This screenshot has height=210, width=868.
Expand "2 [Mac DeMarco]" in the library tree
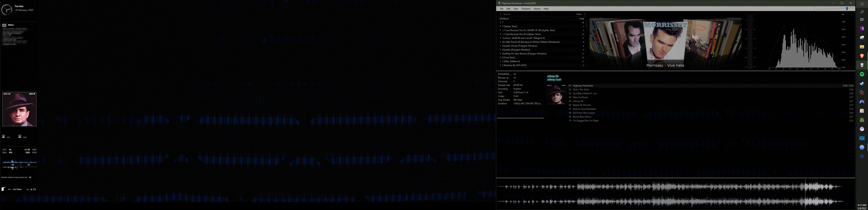point(500,61)
